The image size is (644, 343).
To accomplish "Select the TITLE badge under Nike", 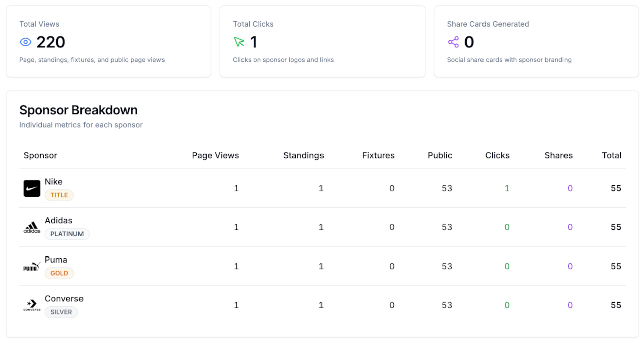I will click(x=59, y=195).
